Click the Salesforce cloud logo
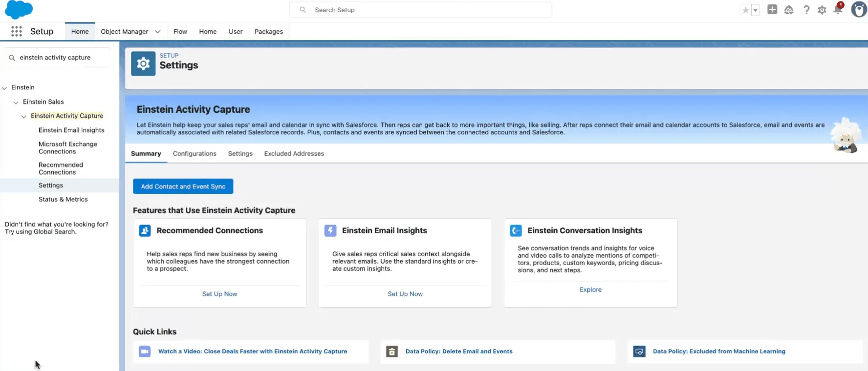The image size is (868, 371). [x=19, y=10]
